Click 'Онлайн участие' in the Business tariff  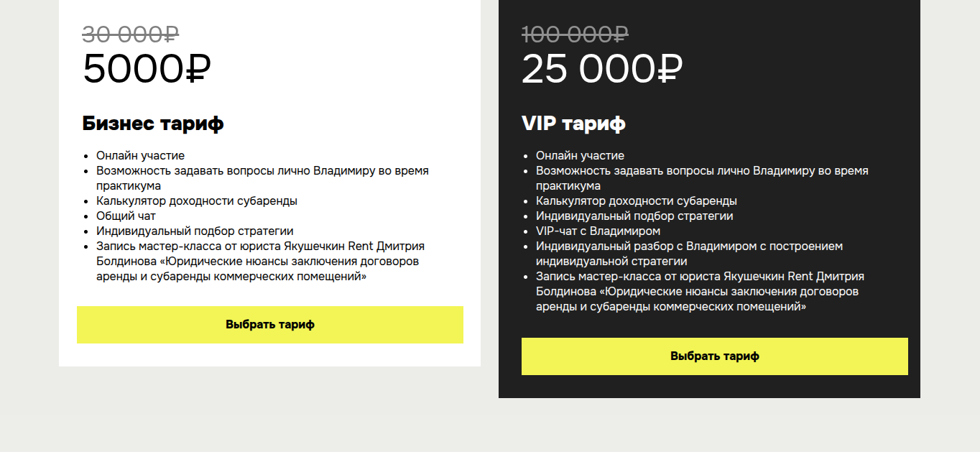[x=140, y=155]
